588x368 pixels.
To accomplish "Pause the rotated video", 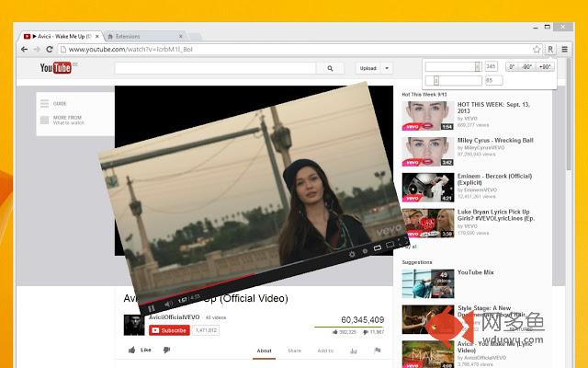I will 152,309.
